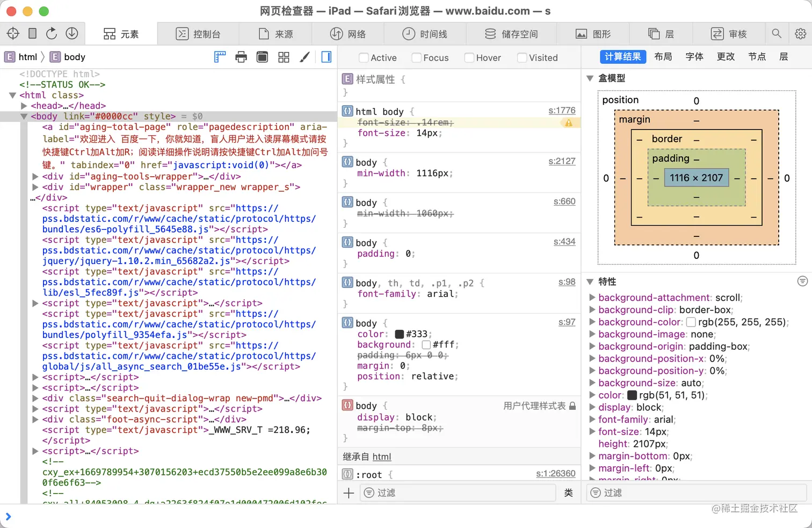The width and height of the screenshot is (812, 528).
Task: Follow the 继承自 html link
Action: tap(382, 457)
